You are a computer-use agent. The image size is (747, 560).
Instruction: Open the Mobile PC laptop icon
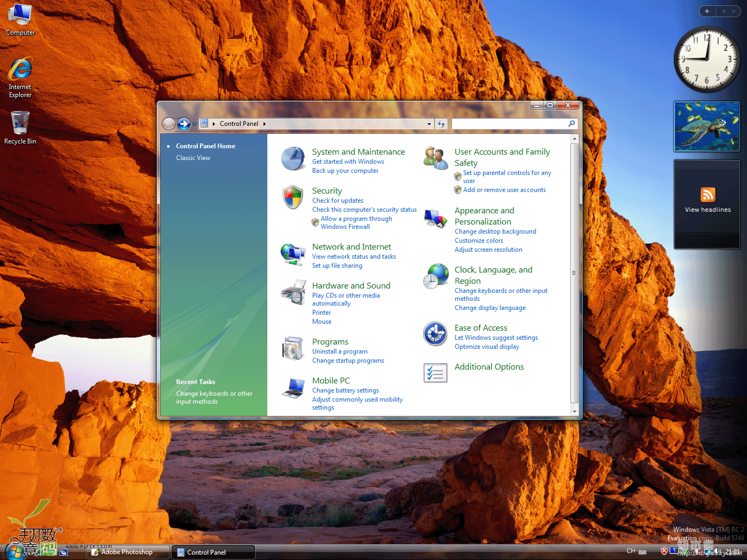(x=293, y=388)
